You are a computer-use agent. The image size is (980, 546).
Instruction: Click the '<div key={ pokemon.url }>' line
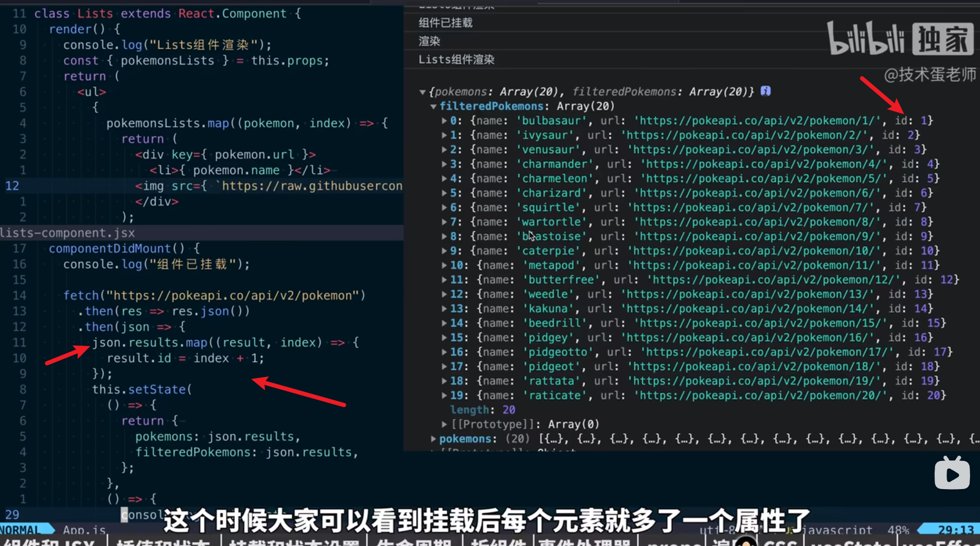(x=226, y=155)
